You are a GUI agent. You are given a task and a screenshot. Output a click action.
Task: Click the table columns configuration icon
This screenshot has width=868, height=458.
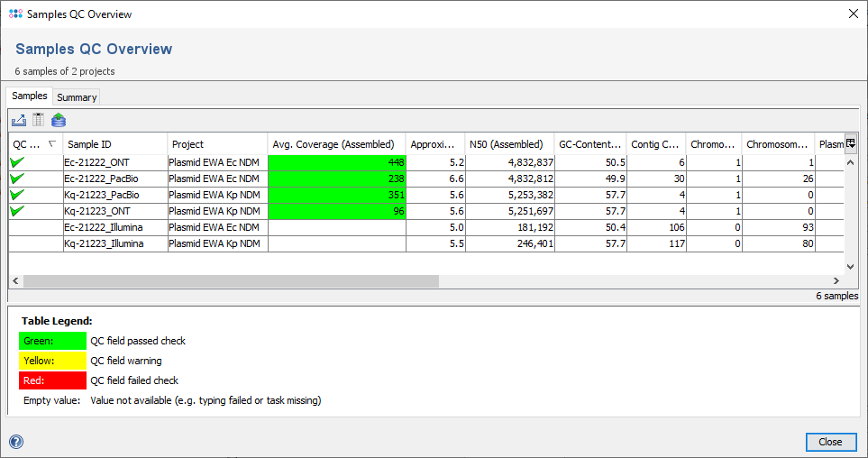coord(38,120)
